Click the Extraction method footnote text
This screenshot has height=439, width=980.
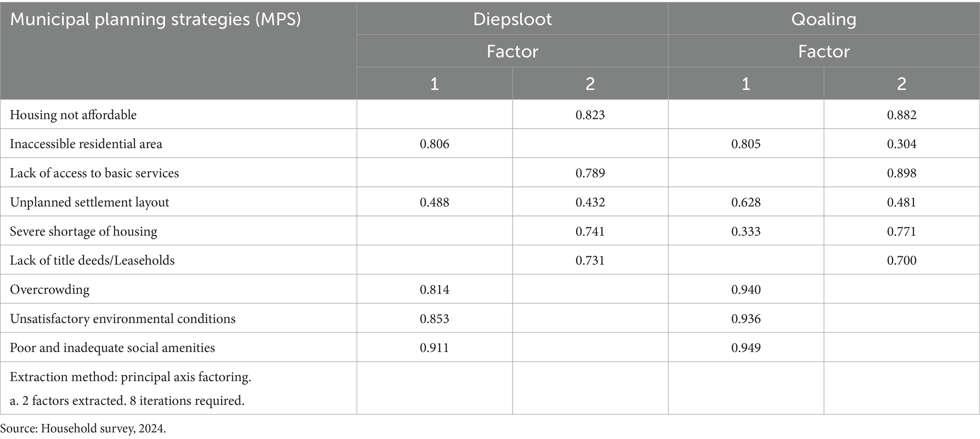[x=130, y=377]
